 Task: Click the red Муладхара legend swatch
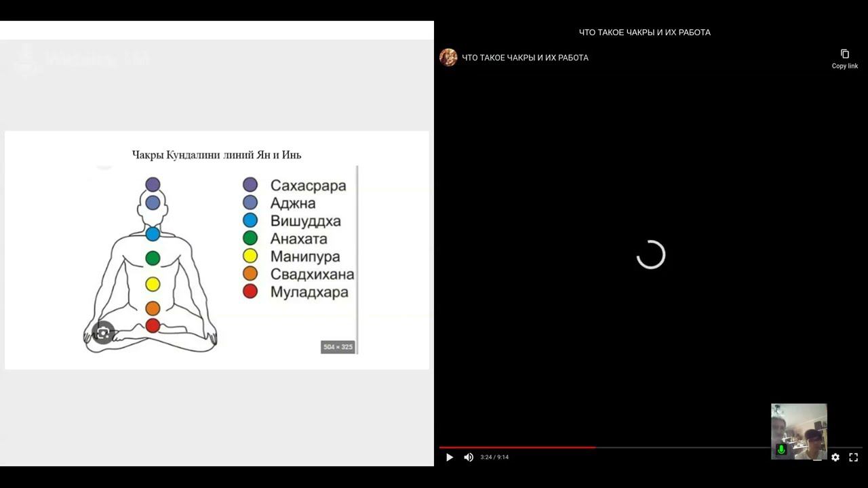tap(250, 292)
